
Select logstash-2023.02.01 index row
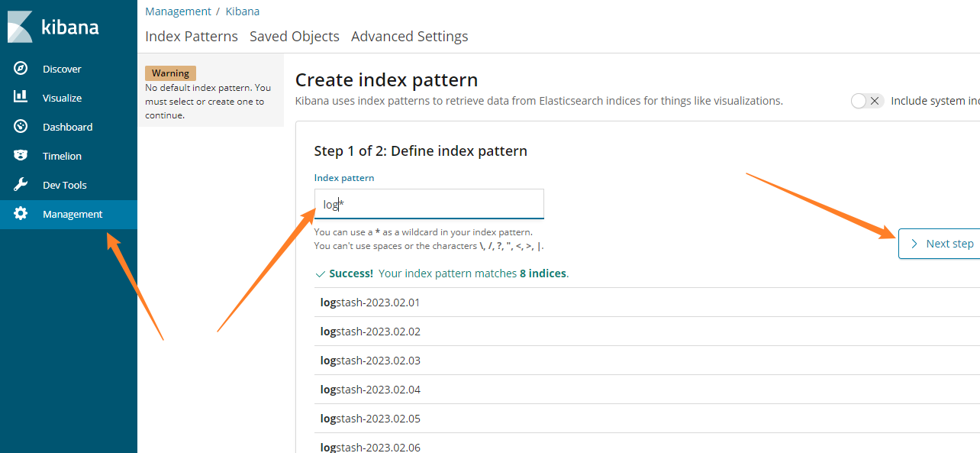click(x=370, y=303)
